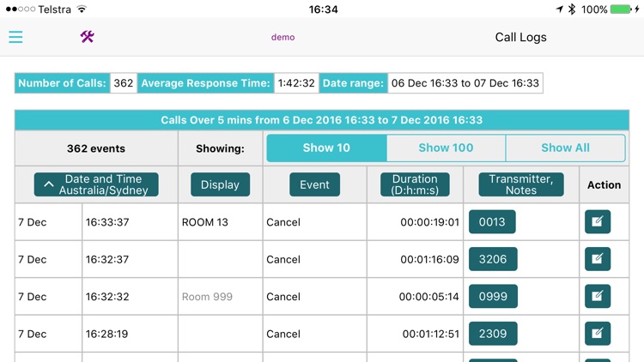The image size is (644, 362).
Task: Edit the 16:33:37 ROOM 13 call entry
Action: [x=598, y=221]
